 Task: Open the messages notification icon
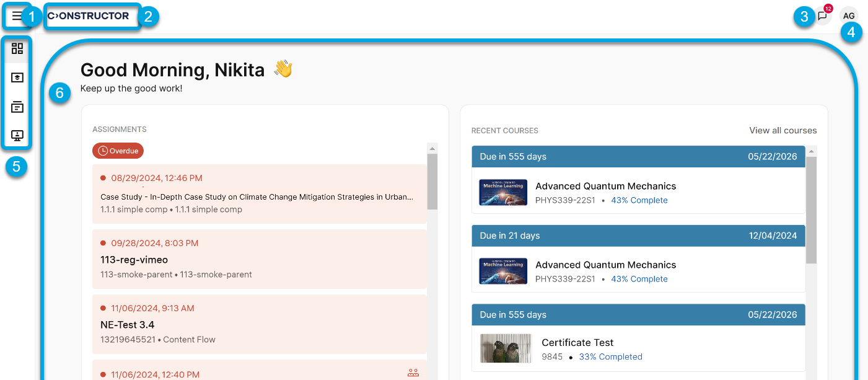[x=822, y=16]
